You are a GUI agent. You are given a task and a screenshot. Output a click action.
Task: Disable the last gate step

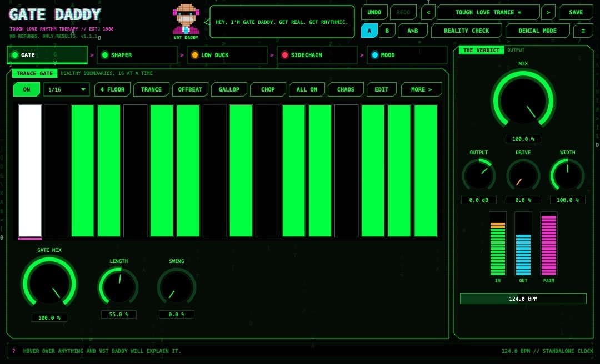(426, 171)
